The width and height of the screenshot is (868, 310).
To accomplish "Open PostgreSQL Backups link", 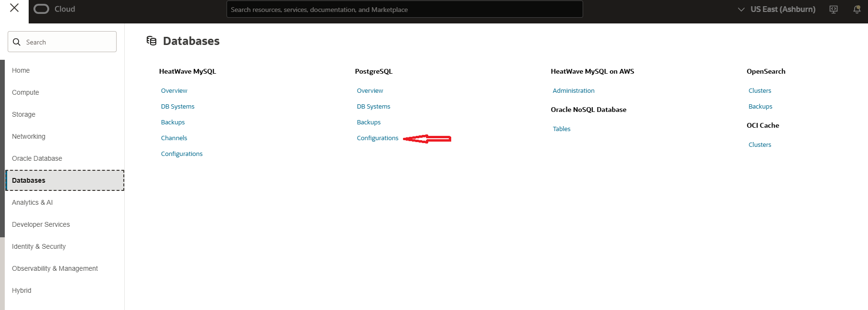I will pos(369,122).
